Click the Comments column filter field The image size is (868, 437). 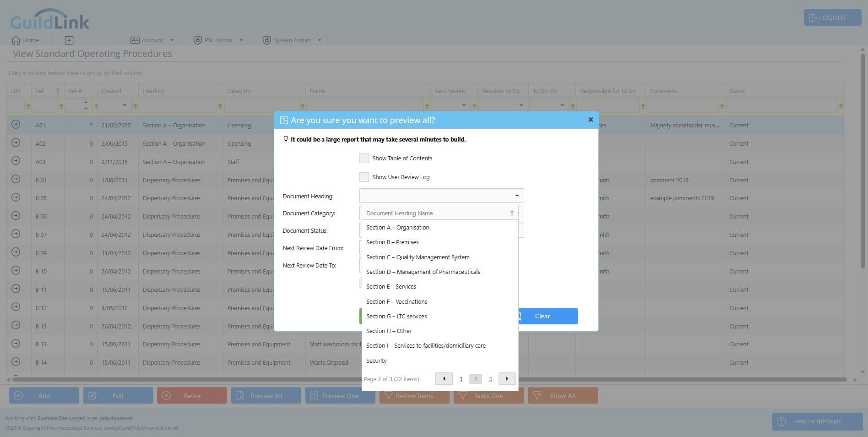point(682,106)
